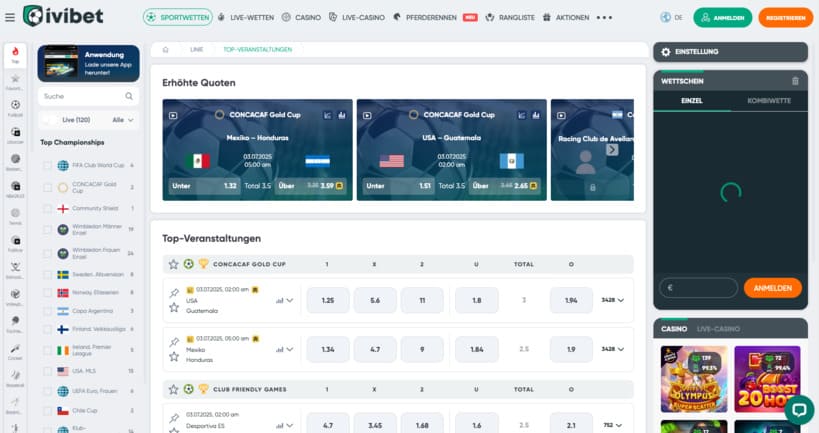Pin the Desportiva ES match
The image size is (819, 433).
(x=174, y=418)
